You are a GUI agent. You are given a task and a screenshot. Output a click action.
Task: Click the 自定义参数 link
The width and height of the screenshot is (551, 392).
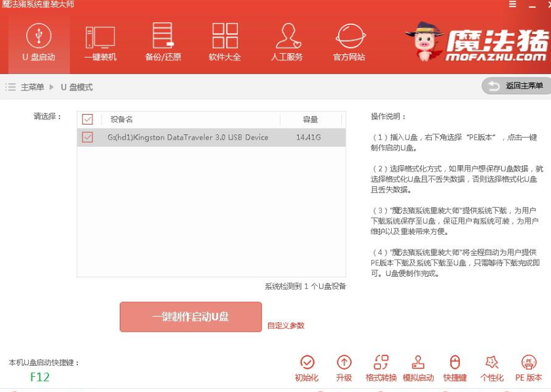click(x=285, y=324)
